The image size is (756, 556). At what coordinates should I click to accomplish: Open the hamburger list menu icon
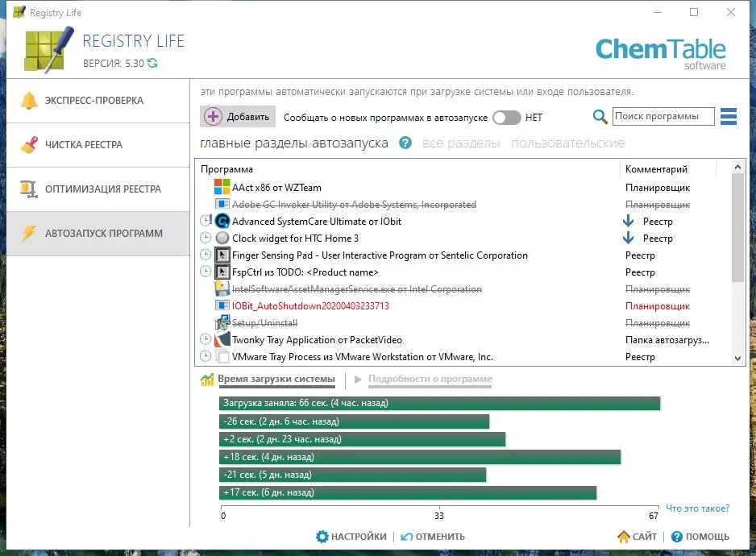pyautogui.click(x=729, y=116)
